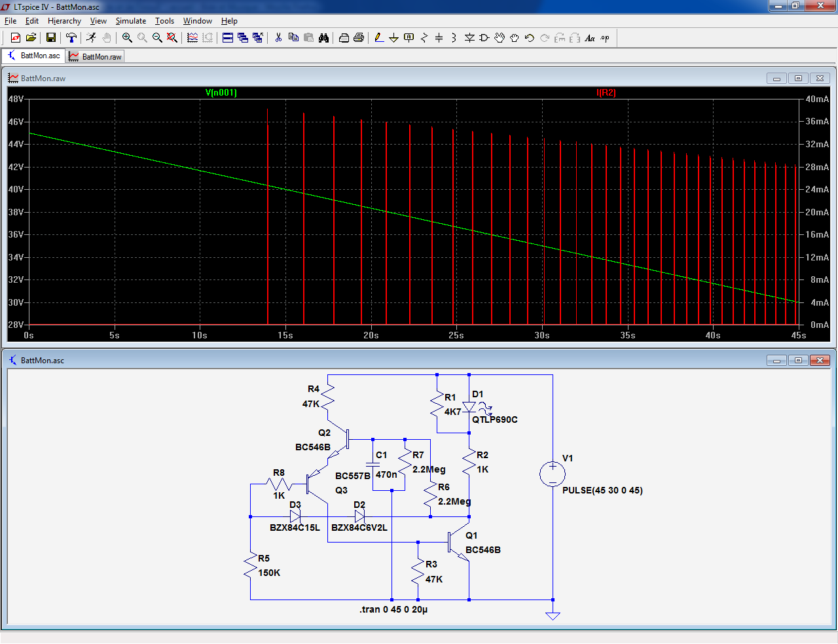Click the Undo arrow icon
This screenshot has height=644, width=838.
pos(530,38)
